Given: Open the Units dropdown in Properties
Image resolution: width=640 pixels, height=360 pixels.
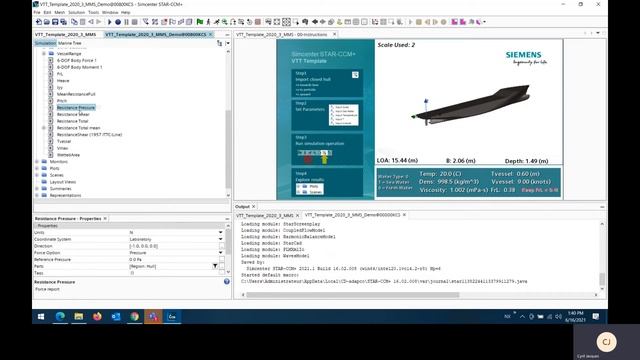Looking at the screenshot, I should (220, 232).
